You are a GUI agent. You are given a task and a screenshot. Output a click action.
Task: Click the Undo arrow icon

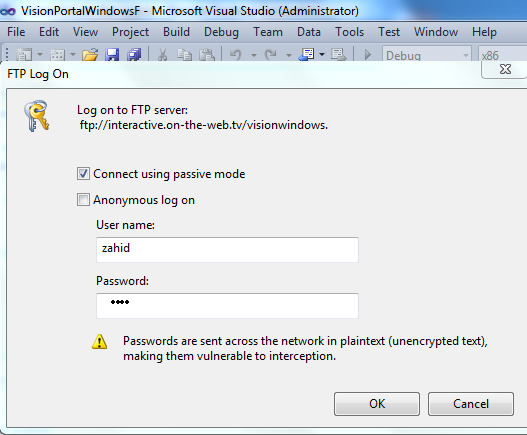click(x=236, y=54)
